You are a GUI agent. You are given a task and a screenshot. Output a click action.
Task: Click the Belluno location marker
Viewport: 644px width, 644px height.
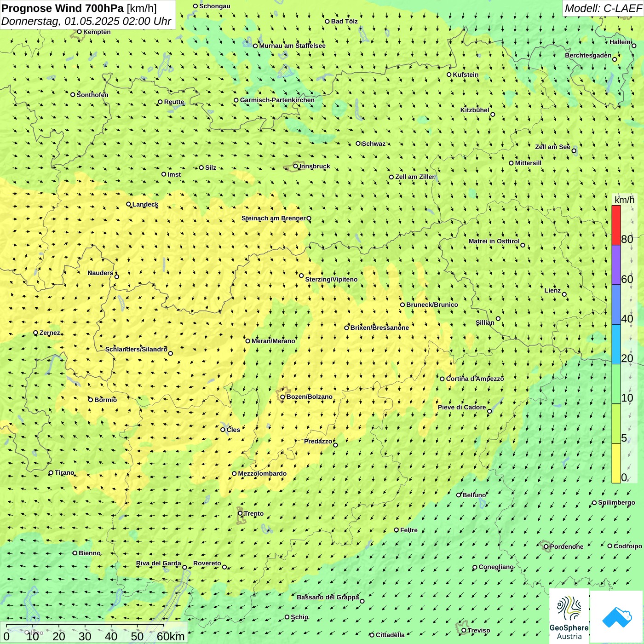coord(458,495)
